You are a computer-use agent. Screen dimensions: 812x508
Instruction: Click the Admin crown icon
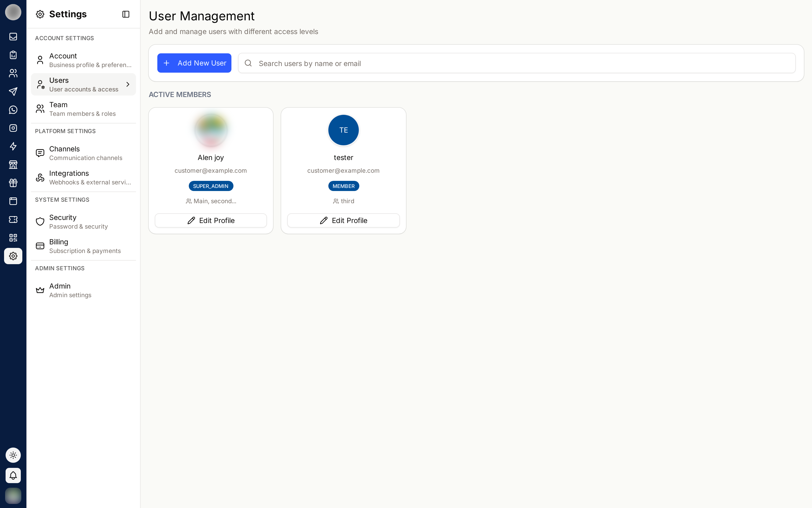(x=40, y=290)
